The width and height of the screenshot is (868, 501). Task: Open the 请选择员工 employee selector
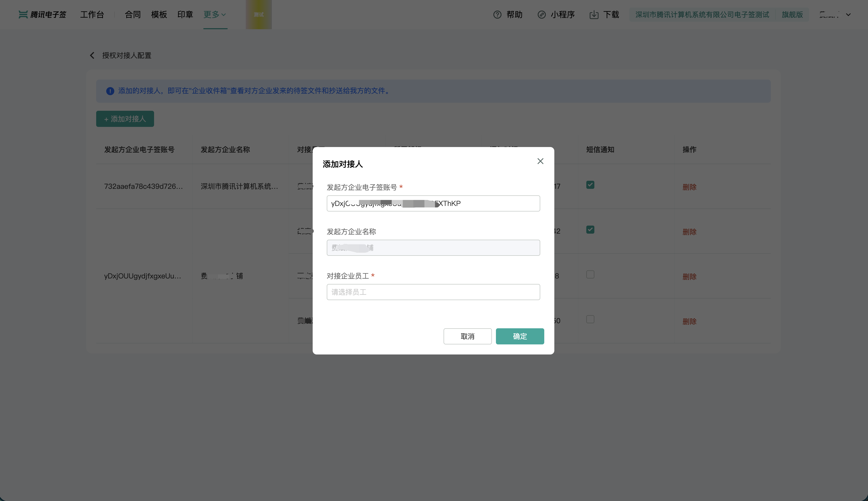tap(433, 292)
